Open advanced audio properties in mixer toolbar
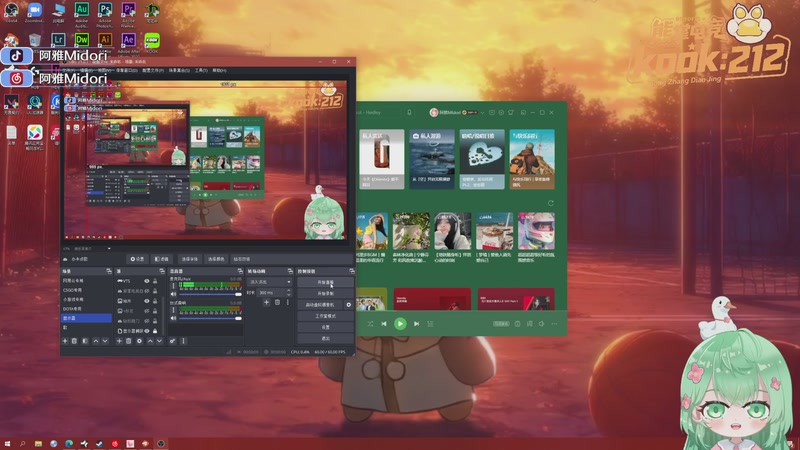This screenshot has width=800, height=450. [x=172, y=341]
